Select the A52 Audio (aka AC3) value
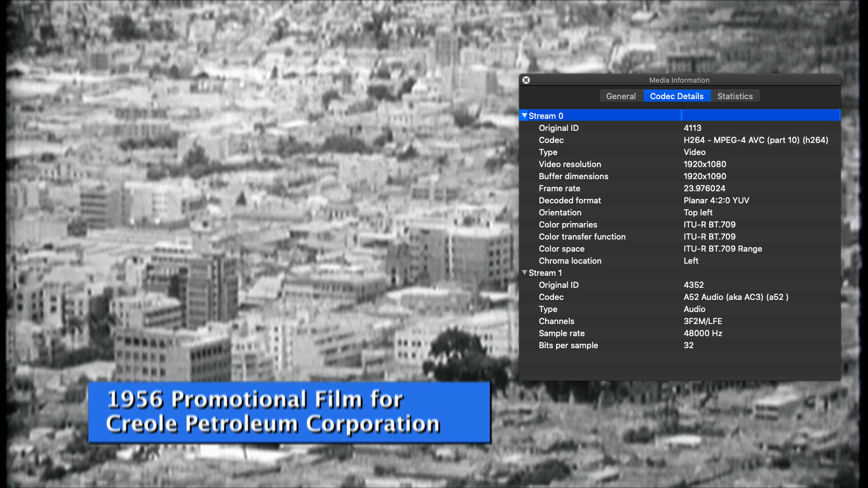The width and height of the screenshot is (868, 488). click(x=736, y=297)
